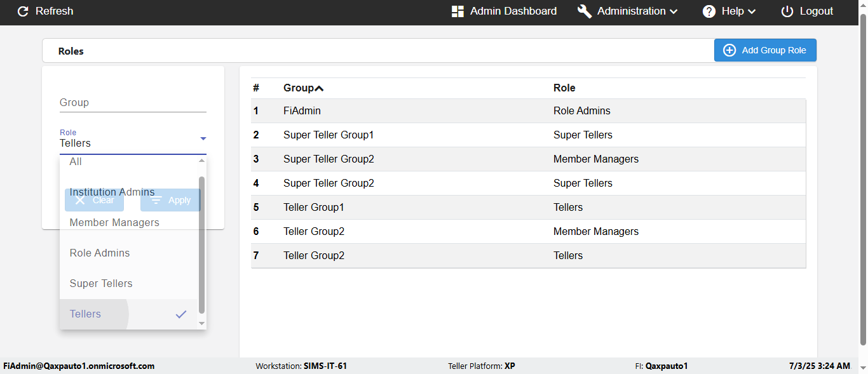Click the Administration wrench icon
The height and width of the screenshot is (374, 868).
point(584,11)
